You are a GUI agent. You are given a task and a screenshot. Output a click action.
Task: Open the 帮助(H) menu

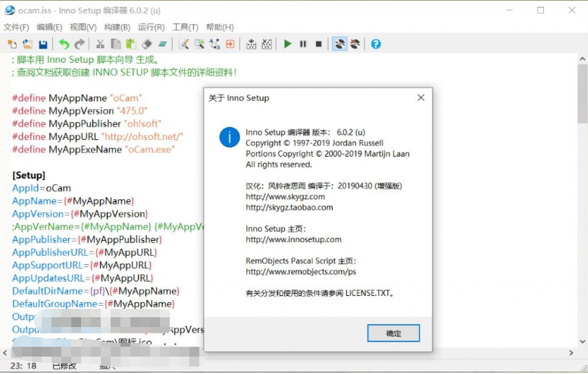(x=220, y=27)
